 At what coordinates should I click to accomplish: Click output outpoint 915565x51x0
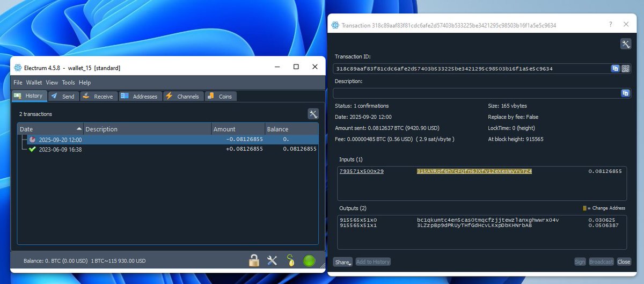pos(358,220)
